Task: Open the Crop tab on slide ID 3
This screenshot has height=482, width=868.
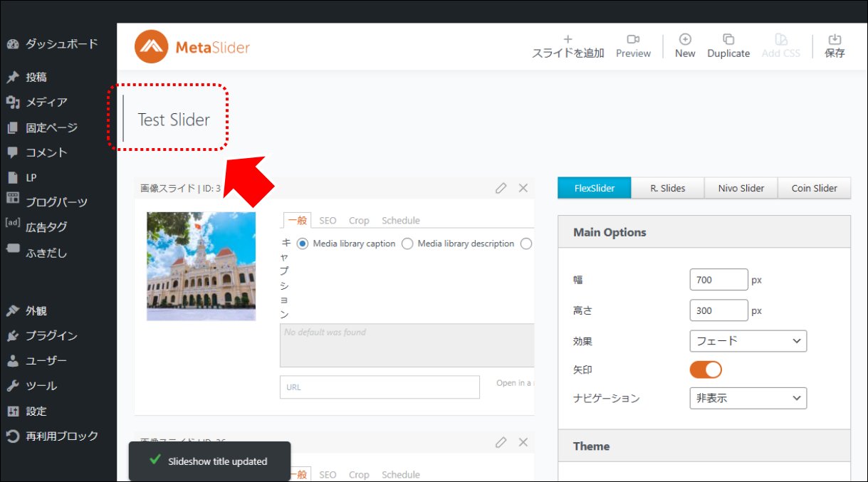Action: click(359, 221)
